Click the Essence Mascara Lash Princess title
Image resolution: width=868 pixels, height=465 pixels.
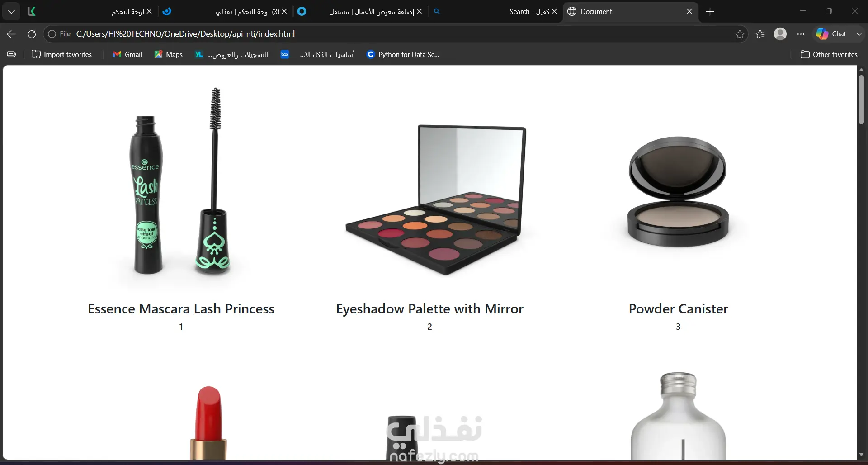coord(181,309)
